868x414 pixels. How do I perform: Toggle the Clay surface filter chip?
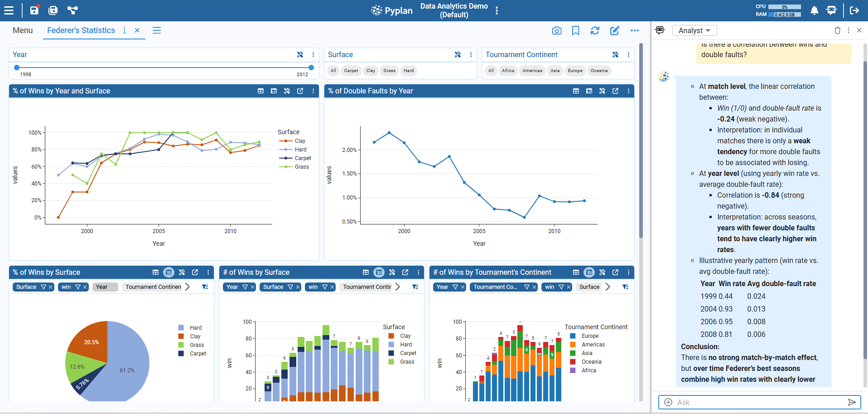[x=371, y=71]
